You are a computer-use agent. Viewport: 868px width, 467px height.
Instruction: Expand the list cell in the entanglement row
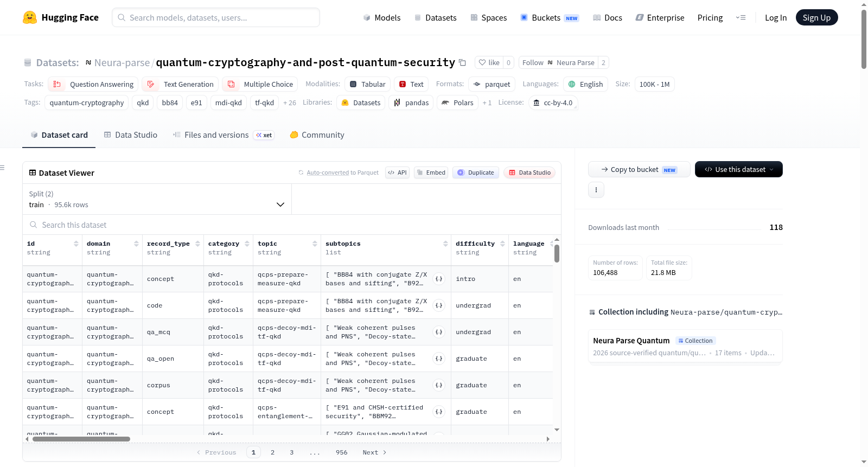pos(439,412)
